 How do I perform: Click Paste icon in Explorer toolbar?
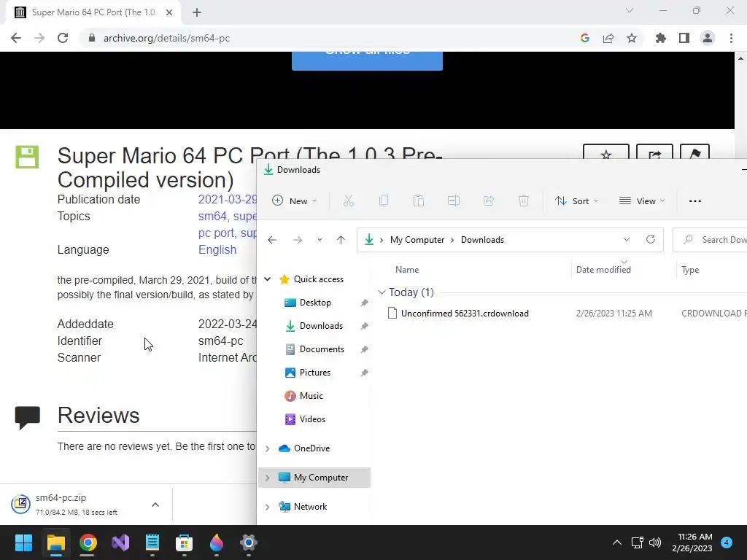point(419,201)
